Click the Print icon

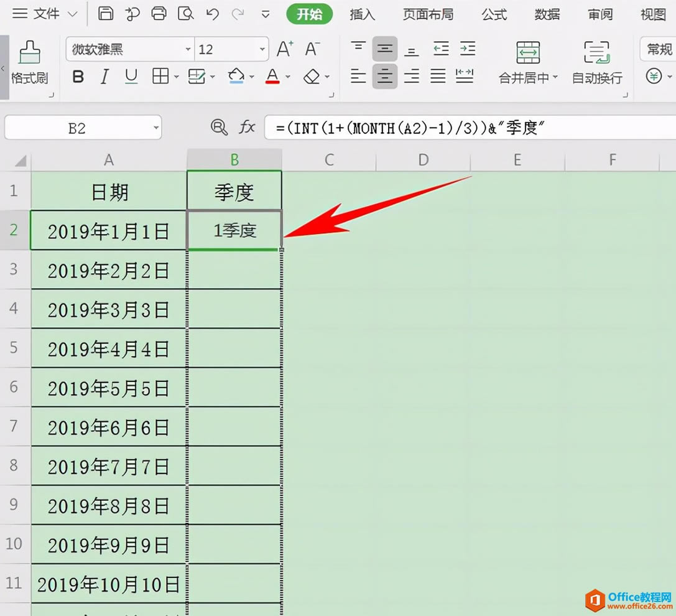point(159,14)
